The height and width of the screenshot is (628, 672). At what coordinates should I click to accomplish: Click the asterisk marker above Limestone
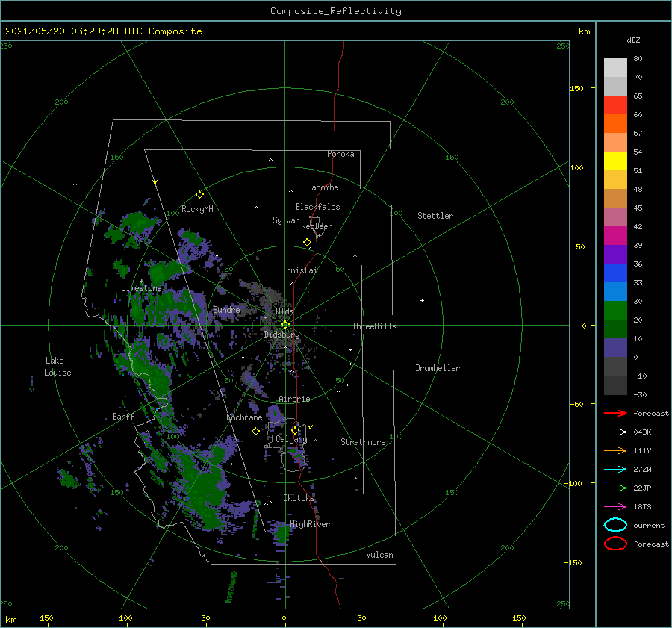point(141,282)
